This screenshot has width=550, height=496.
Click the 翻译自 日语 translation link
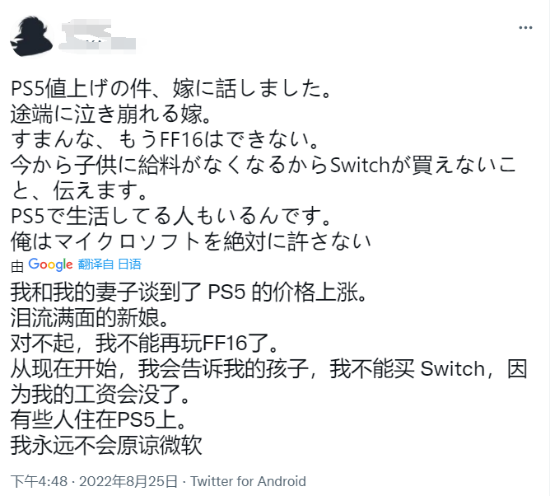tap(109, 264)
